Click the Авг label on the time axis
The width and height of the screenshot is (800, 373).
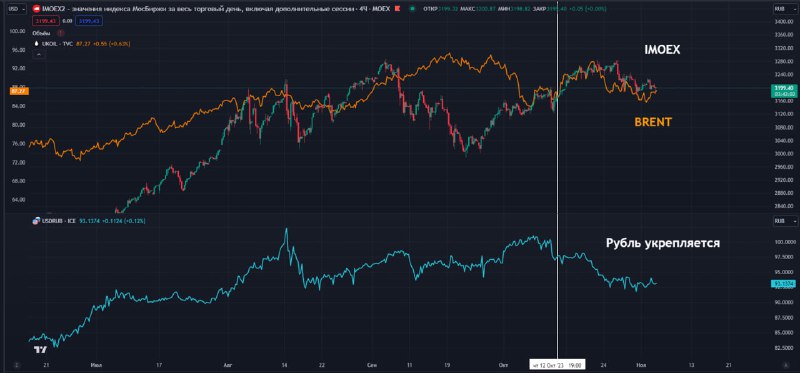pyautogui.click(x=228, y=365)
